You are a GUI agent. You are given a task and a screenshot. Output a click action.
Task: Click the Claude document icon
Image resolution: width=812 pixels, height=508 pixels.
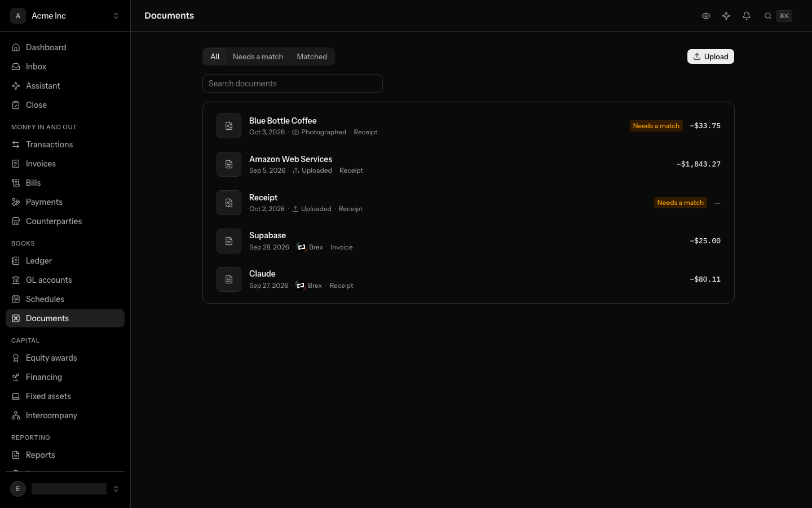[x=229, y=279]
